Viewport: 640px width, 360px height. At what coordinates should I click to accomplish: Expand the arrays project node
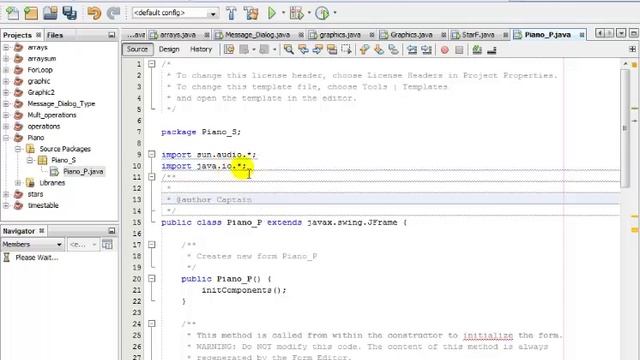point(6,47)
